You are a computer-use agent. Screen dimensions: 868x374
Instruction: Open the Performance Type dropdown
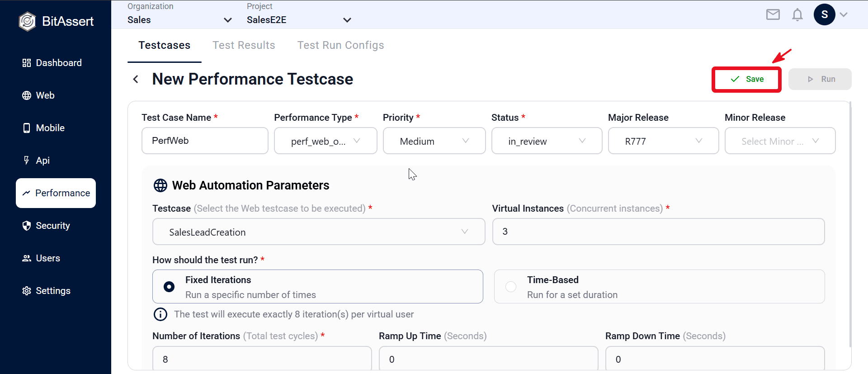[325, 141]
